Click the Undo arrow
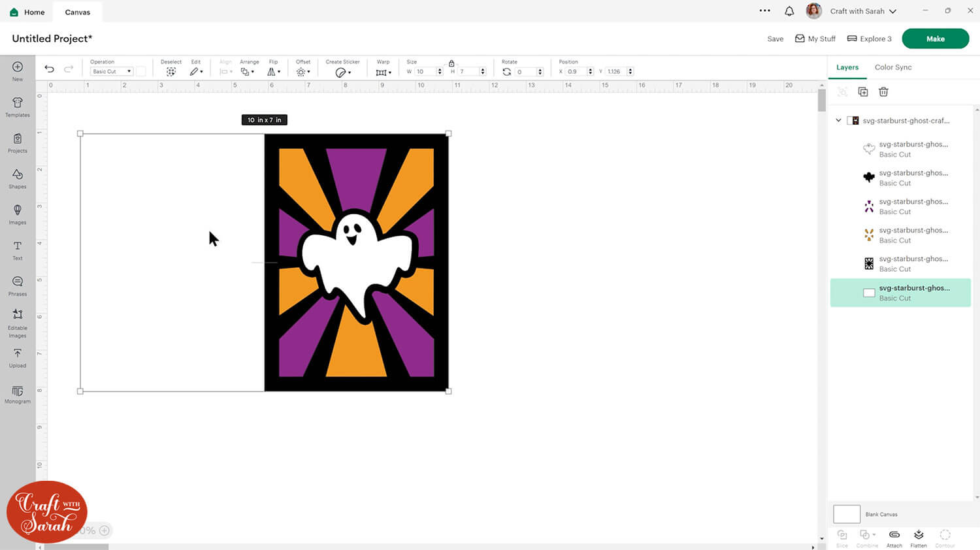Screen dimensions: 980x550 tap(49, 69)
